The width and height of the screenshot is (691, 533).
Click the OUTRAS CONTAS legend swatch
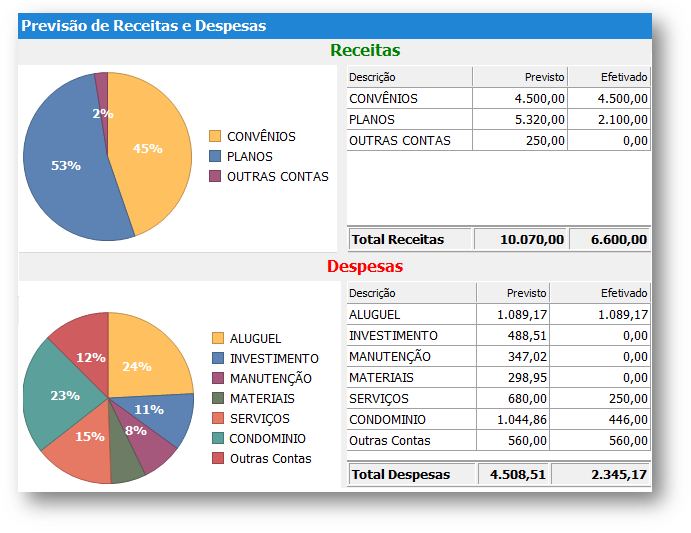click(215, 176)
